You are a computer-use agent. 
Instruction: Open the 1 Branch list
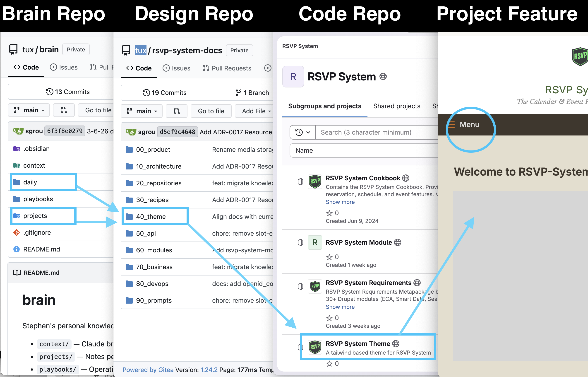coord(252,93)
